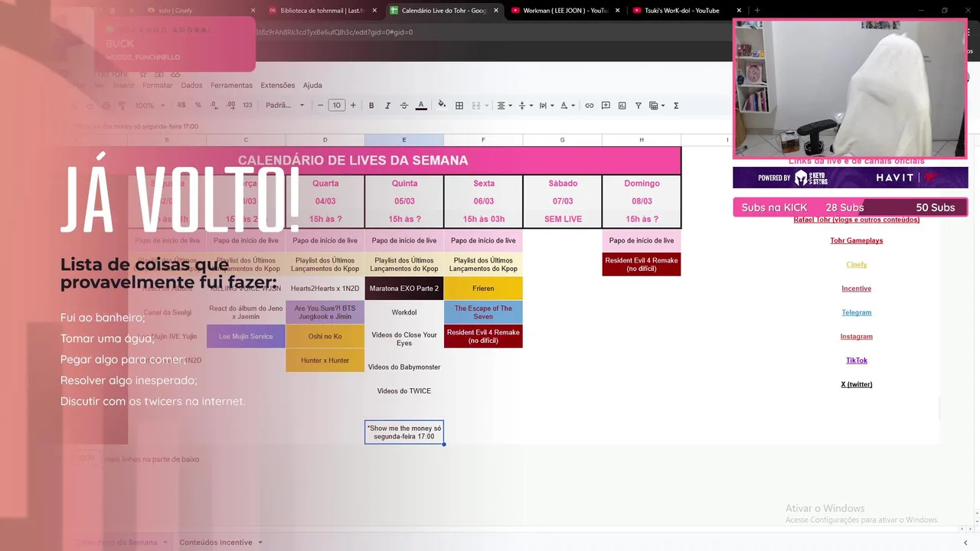This screenshot has height=551, width=980.
Task: Click the insert chart icon
Action: coord(622,106)
